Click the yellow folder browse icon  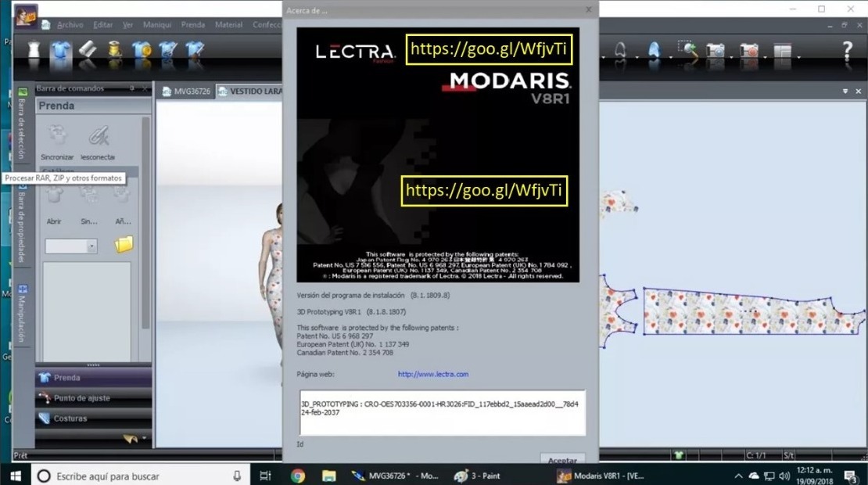(124, 244)
